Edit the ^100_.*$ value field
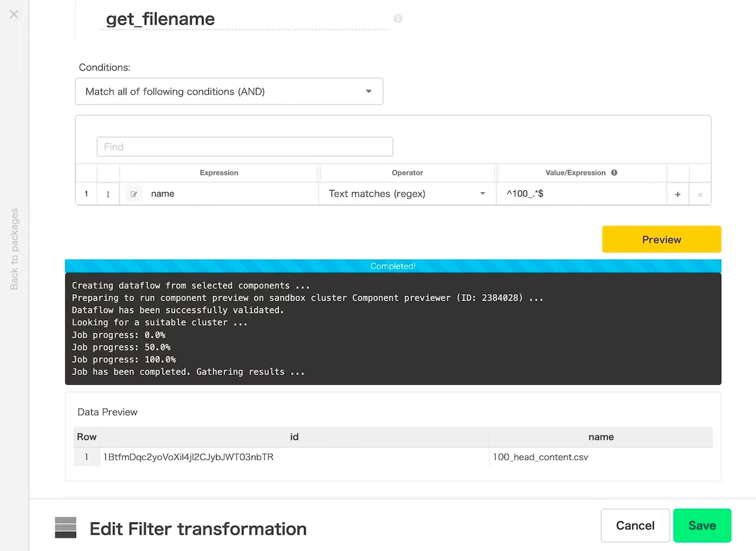Image resolution: width=756 pixels, height=551 pixels. [582, 194]
